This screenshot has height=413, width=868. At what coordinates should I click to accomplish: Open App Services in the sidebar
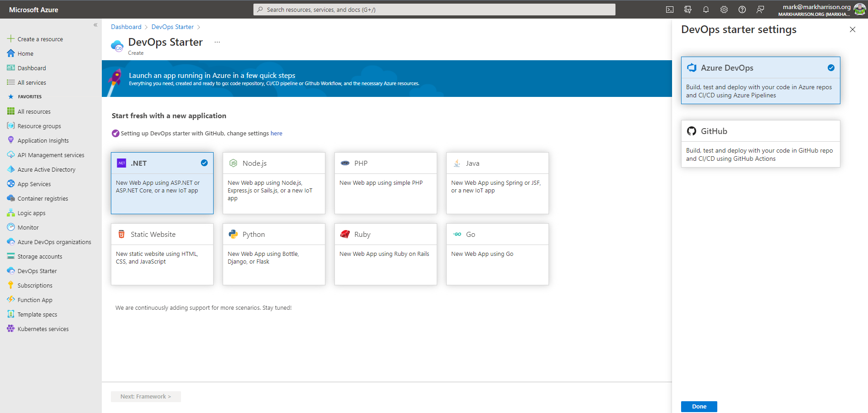pos(34,184)
